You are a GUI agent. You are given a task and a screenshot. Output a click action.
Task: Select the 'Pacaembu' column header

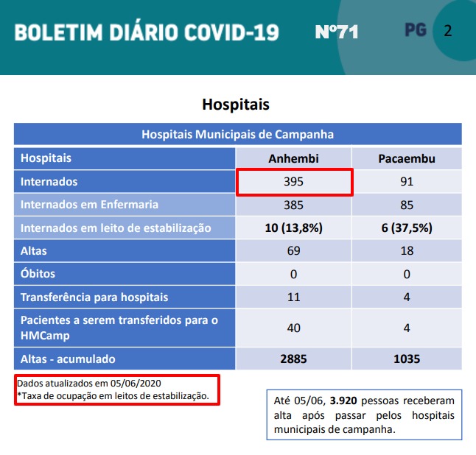407,158
